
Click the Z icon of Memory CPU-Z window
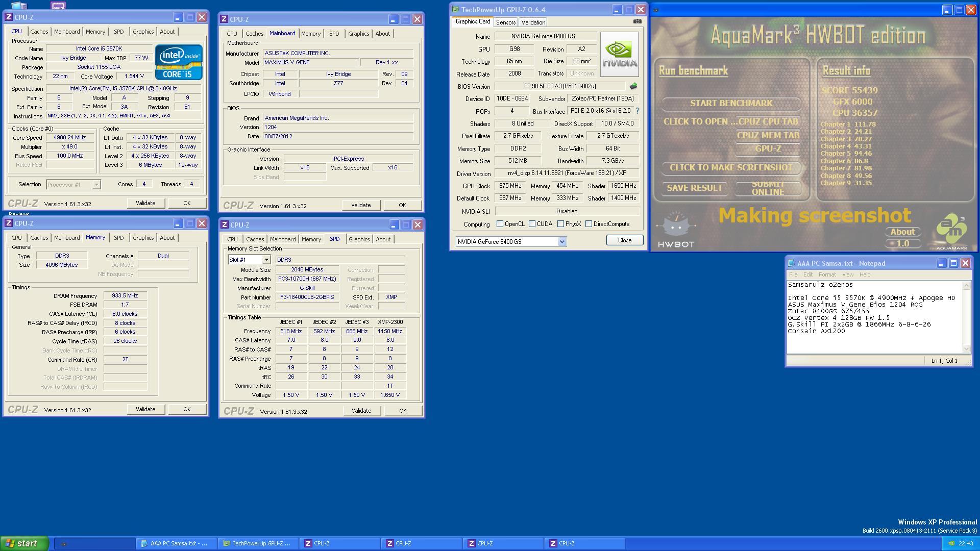tap(8, 223)
